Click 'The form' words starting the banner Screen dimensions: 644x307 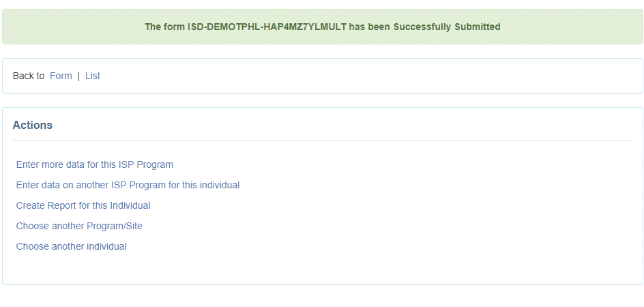pyautogui.click(x=164, y=27)
